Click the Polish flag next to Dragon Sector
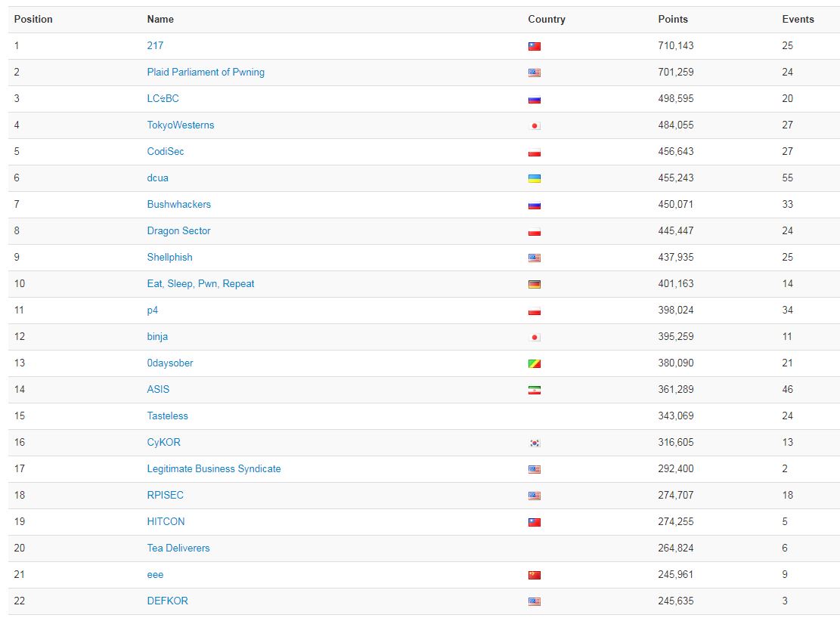 tap(535, 232)
